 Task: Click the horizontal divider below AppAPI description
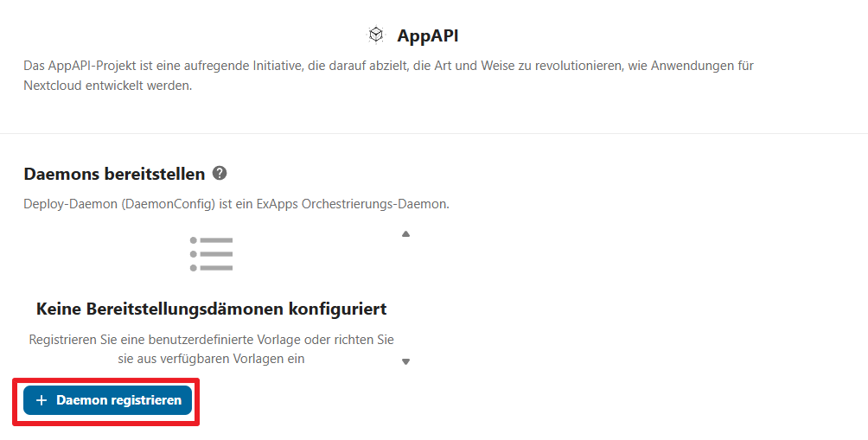(x=434, y=133)
